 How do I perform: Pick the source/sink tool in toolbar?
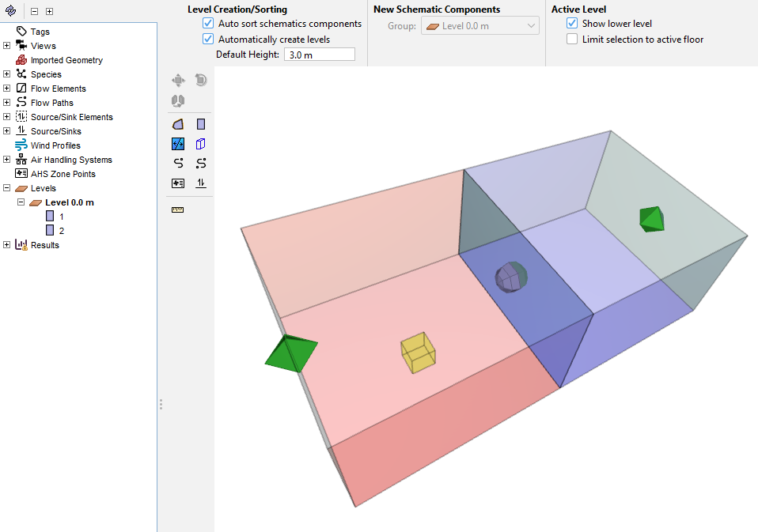(201, 183)
